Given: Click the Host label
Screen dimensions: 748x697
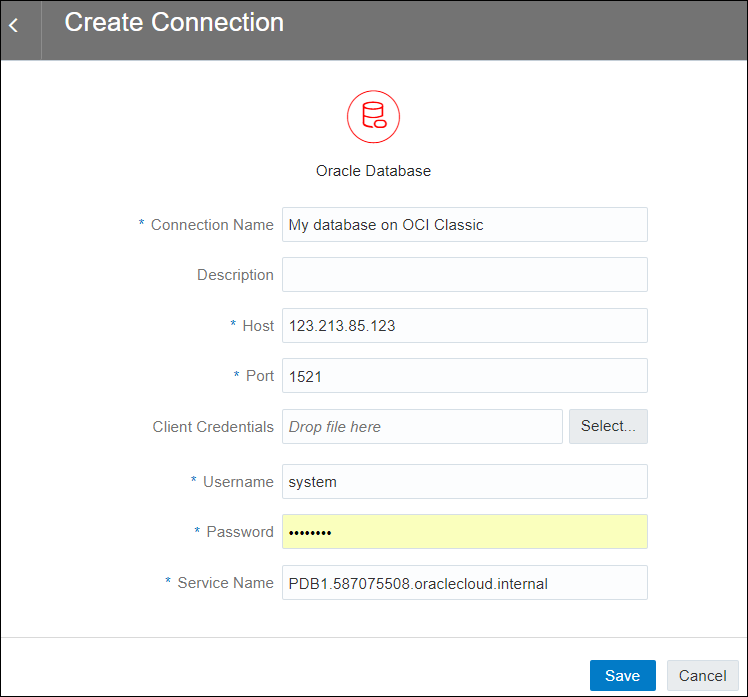Looking at the screenshot, I should coord(258,326).
